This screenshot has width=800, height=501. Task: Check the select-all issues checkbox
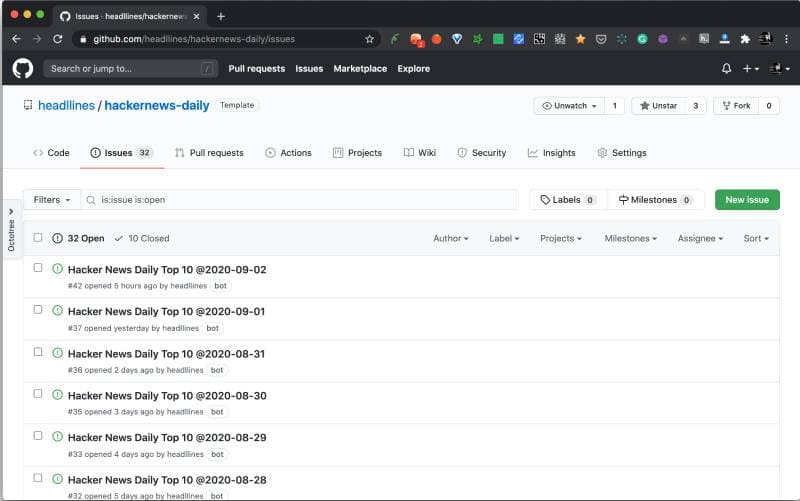(38, 238)
